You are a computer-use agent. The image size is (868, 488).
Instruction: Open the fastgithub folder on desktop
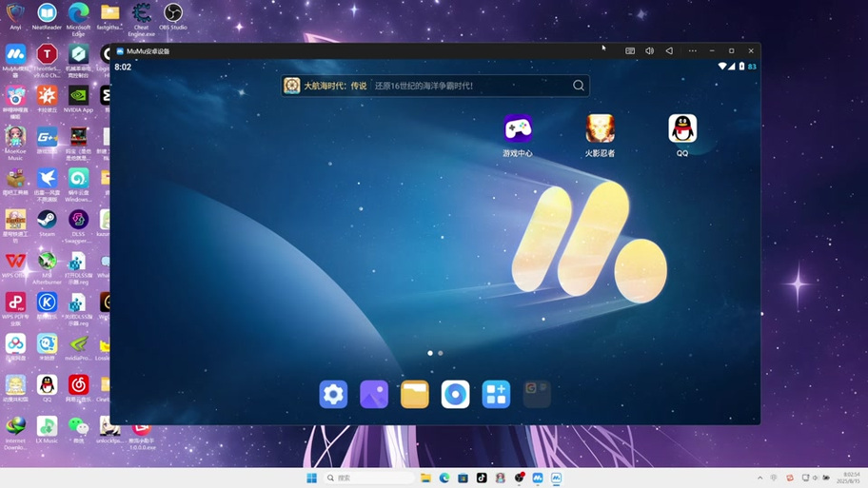109,16
